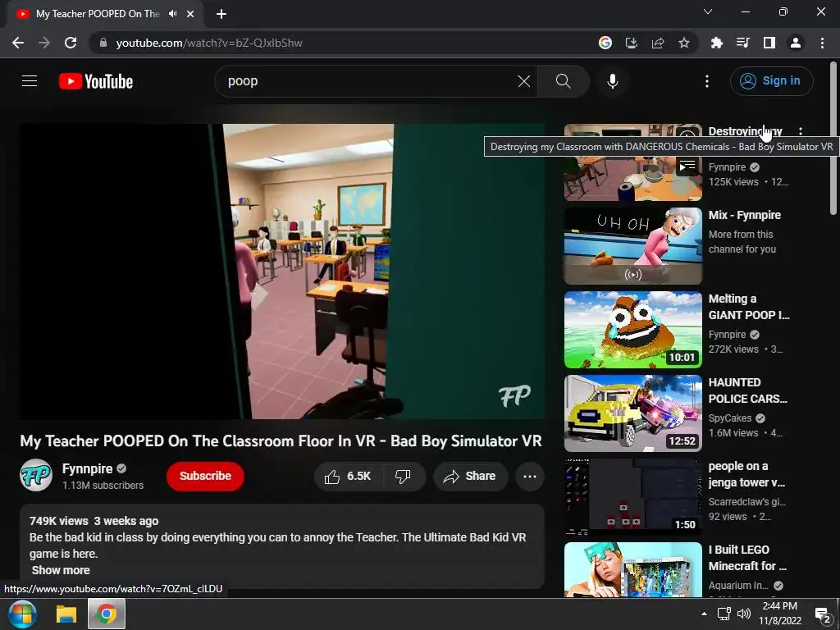This screenshot has height=630, width=840.
Task: Toggle the browser side panel
Action: (x=769, y=43)
